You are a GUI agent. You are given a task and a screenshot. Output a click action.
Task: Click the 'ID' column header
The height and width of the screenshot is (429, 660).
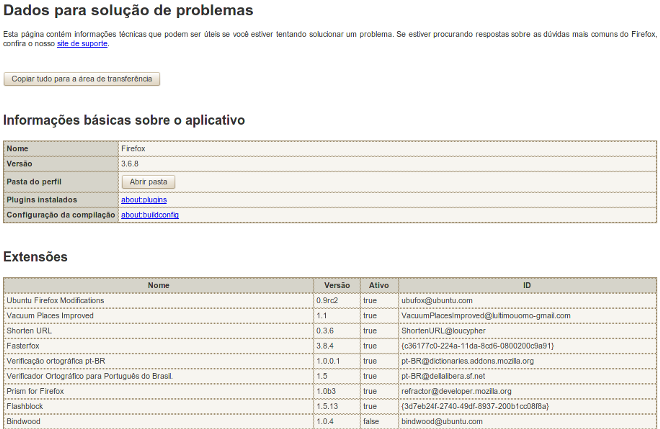[527, 285]
